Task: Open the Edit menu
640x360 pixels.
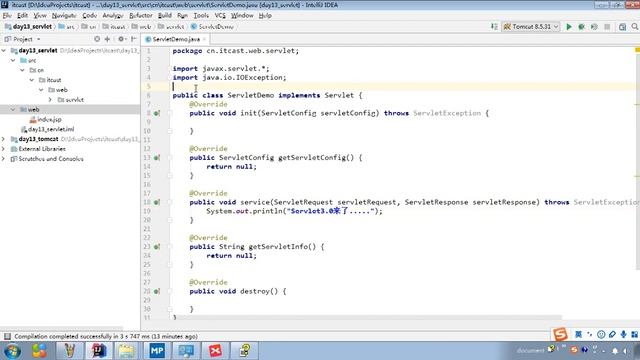Action: tap(22, 16)
